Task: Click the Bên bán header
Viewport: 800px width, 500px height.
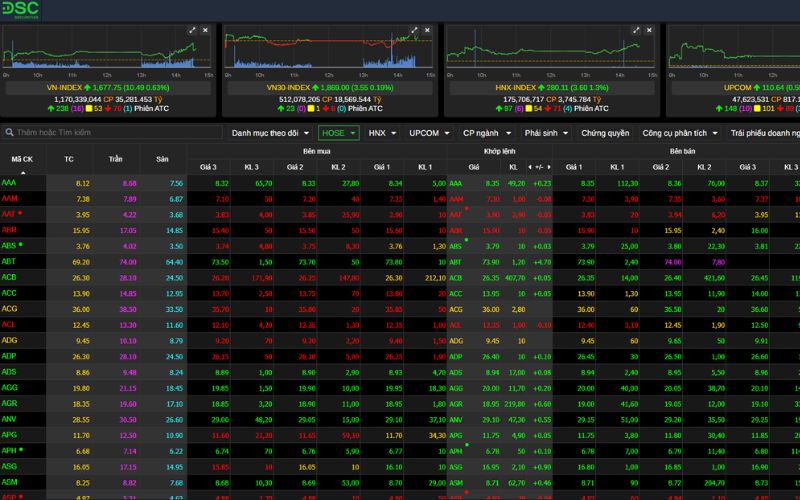Action: click(682, 151)
